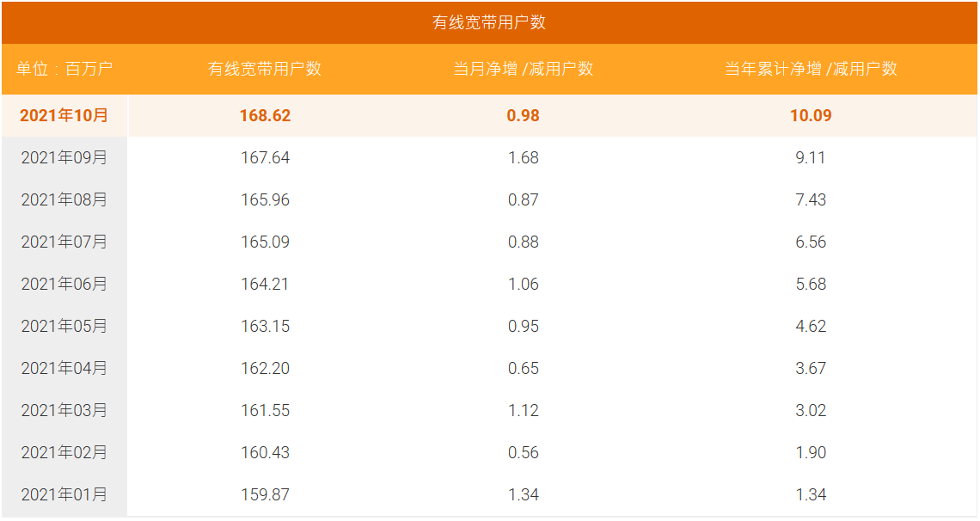The height and width of the screenshot is (521, 980).
Task: Click the 165.09 users value
Action: tap(265, 242)
